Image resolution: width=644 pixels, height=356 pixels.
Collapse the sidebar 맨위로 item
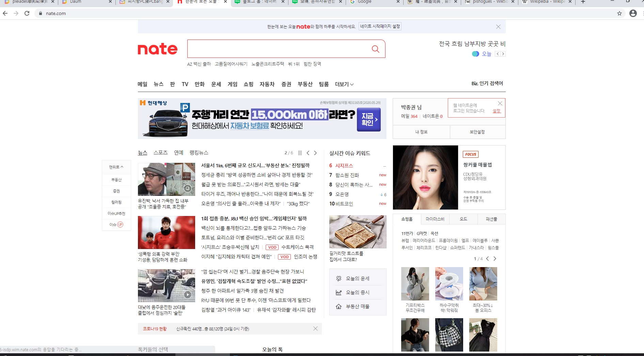click(x=116, y=167)
